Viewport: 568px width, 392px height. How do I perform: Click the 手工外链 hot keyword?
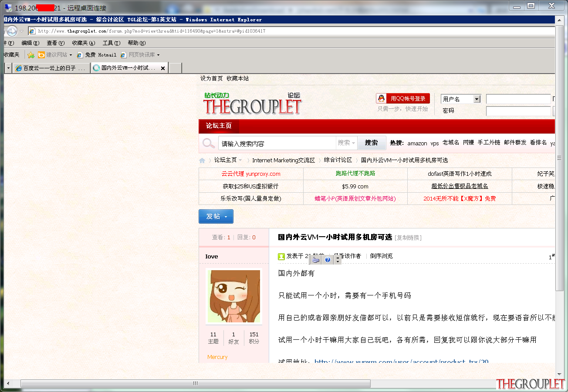tap(489, 143)
